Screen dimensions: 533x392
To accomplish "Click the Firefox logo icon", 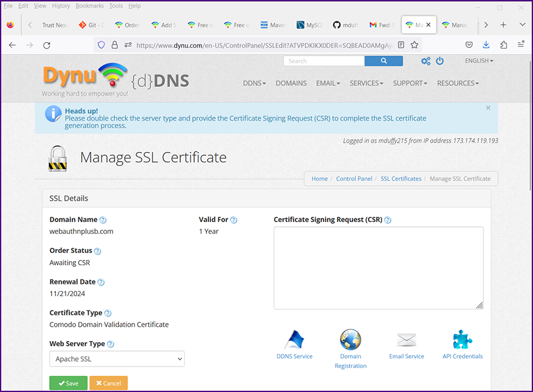I will point(10,25).
